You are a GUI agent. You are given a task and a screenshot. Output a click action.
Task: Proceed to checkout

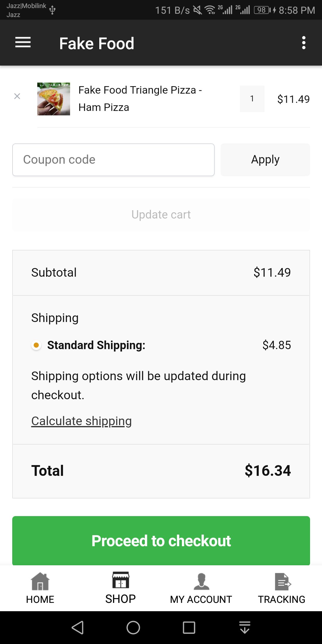tap(161, 541)
